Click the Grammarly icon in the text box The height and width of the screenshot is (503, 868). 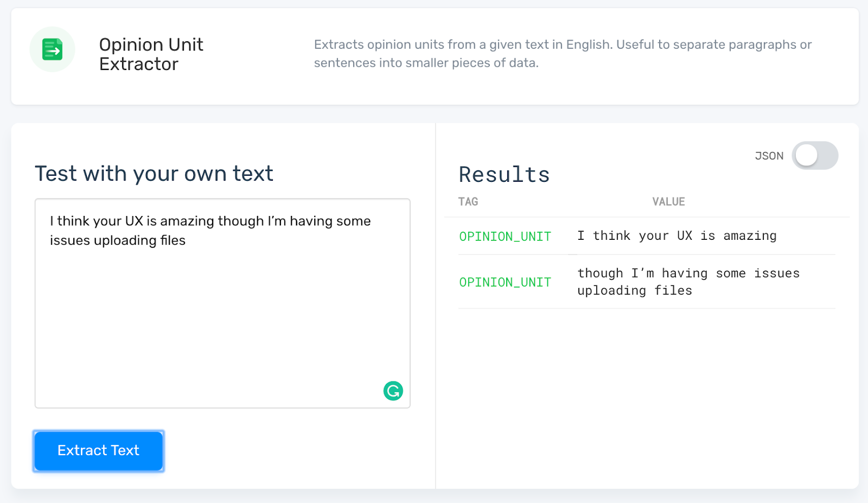tap(393, 391)
